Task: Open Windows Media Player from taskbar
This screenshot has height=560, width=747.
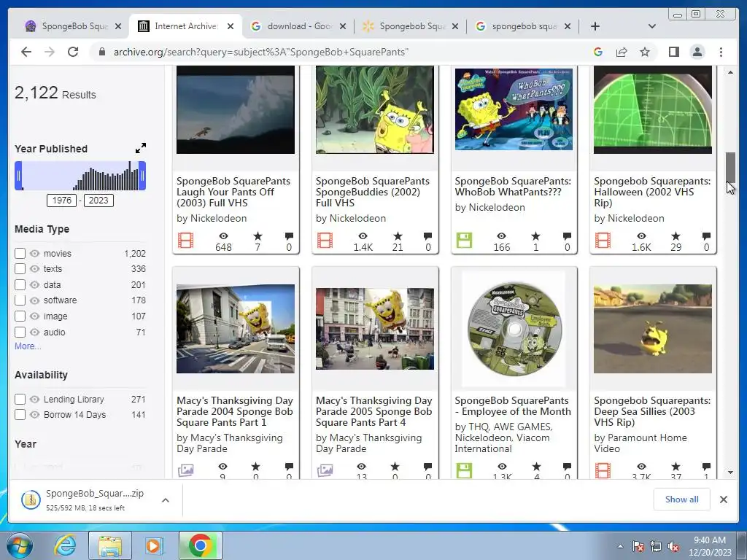Action: click(154, 545)
